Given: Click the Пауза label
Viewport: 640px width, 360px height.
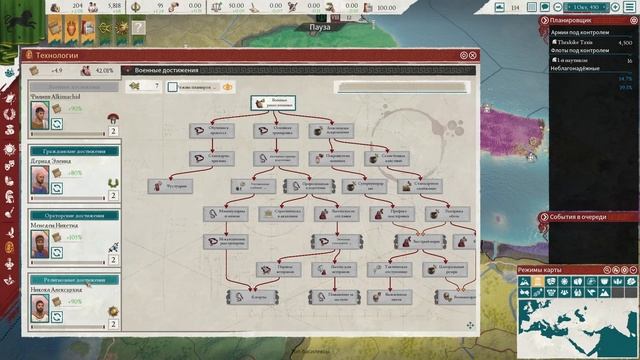Looking at the screenshot, I should pyautogui.click(x=320, y=27).
